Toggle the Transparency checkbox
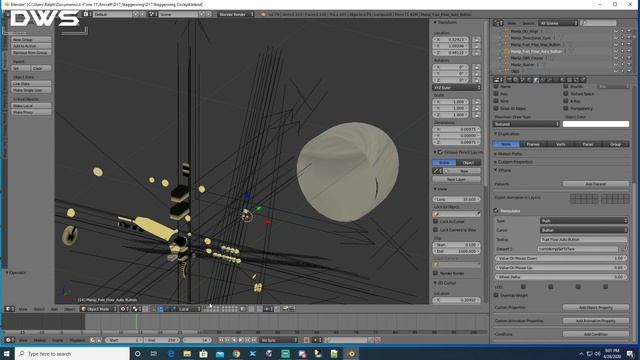The image size is (640, 360). pyautogui.click(x=566, y=108)
